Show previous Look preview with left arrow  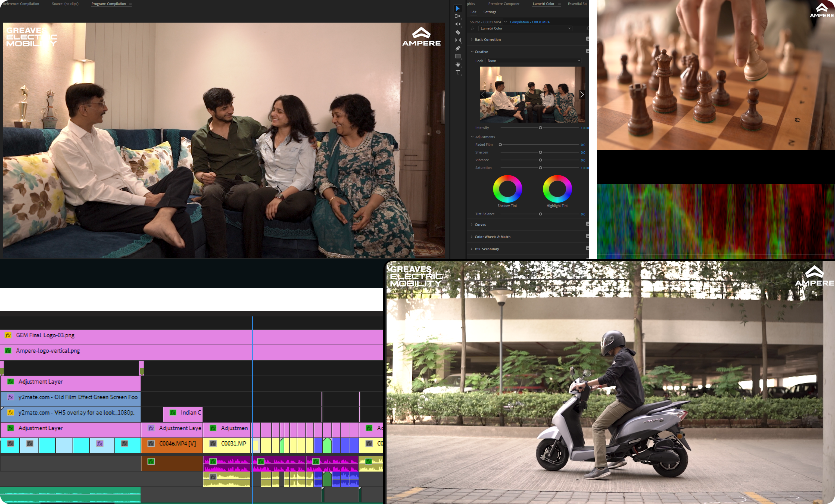pos(483,95)
